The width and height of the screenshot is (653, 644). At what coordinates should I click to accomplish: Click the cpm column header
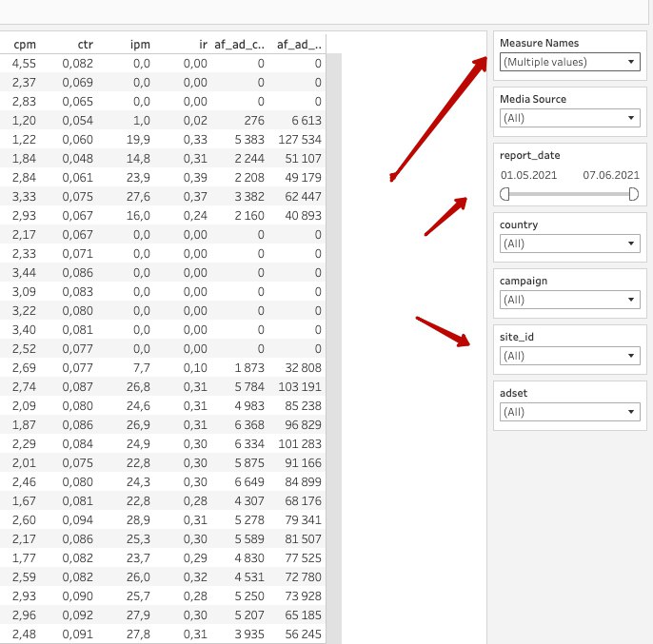point(25,45)
